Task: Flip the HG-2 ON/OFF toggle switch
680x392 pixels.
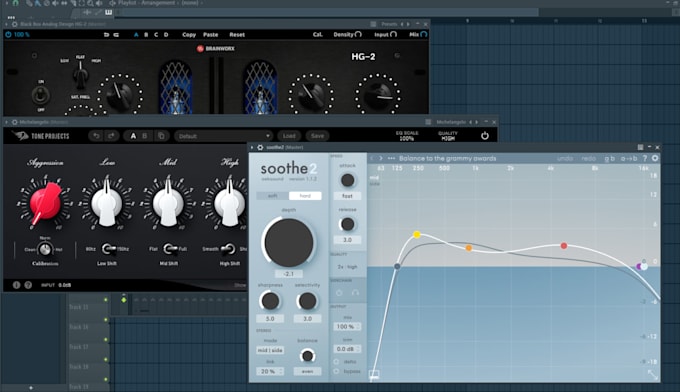Action: pyautogui.click(x=41, y=95)
